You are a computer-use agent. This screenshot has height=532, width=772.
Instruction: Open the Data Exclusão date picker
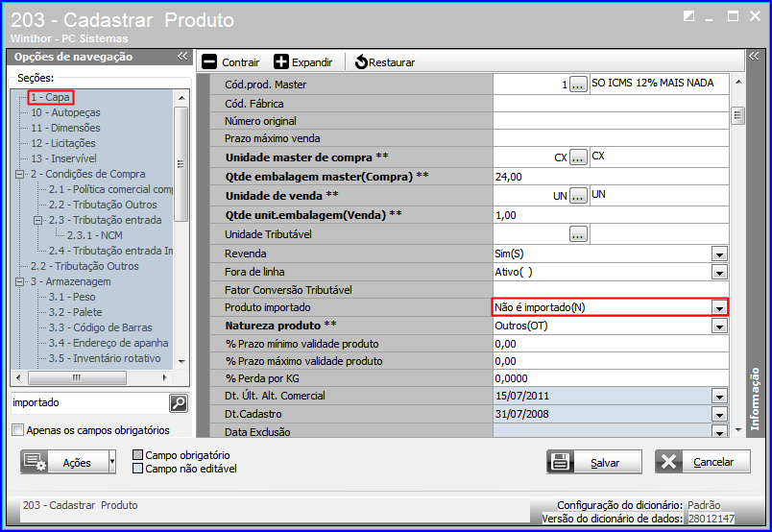coord(719,432)
